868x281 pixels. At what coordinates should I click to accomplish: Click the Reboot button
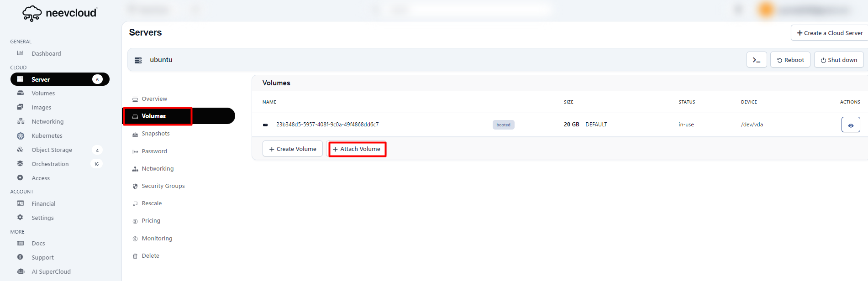(790, 60)
